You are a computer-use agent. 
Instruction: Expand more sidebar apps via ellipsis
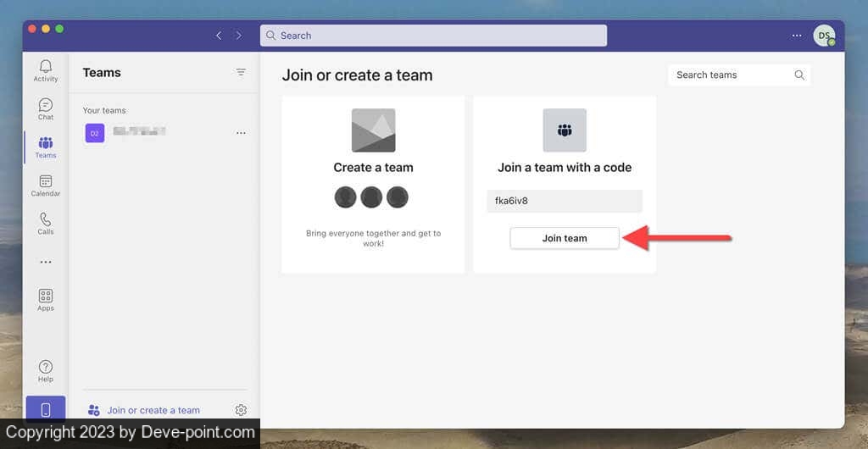click(46, 262)
